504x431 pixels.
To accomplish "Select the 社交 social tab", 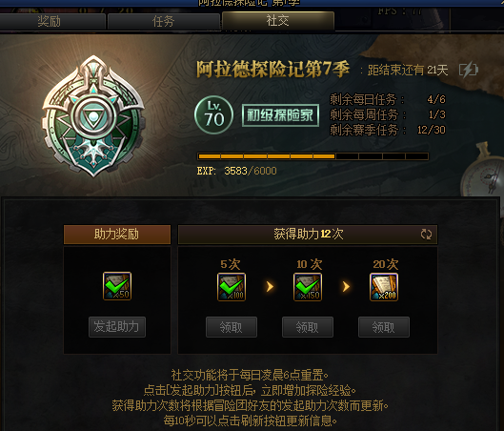I will [278, 21].
